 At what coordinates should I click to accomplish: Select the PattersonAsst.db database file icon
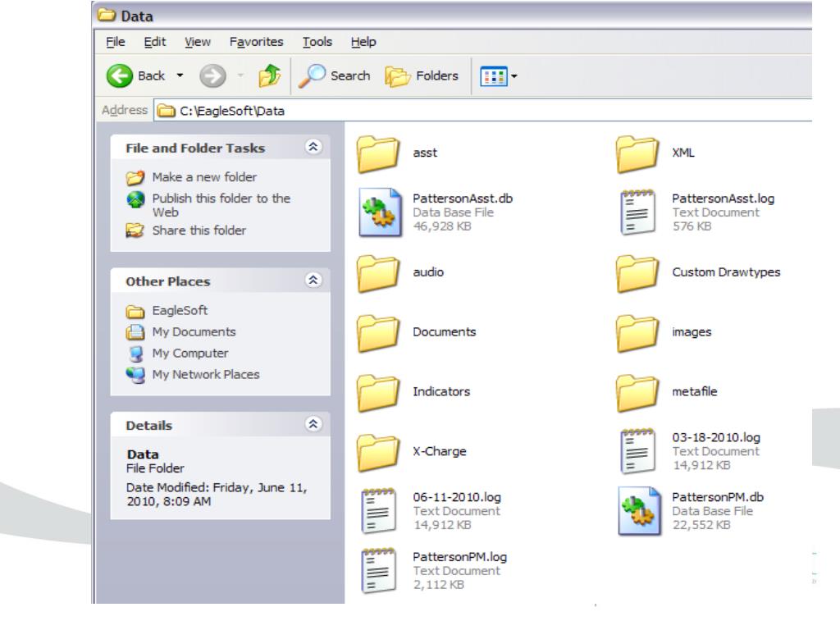(x=380, y=212)
